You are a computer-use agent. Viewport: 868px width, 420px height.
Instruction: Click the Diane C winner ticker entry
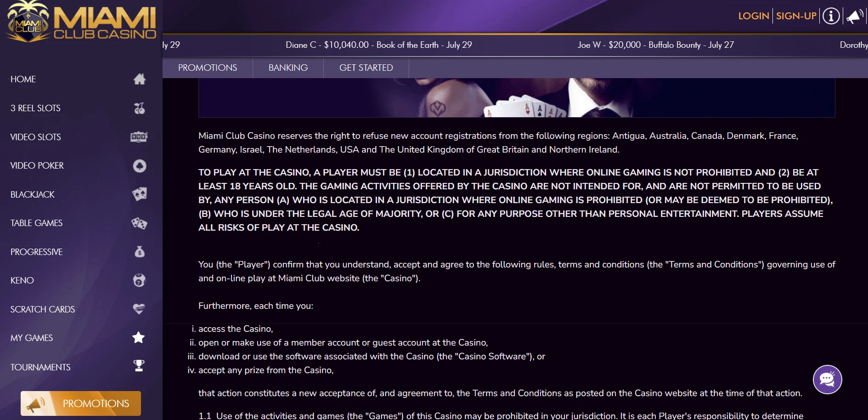click(x=379, y=45)
